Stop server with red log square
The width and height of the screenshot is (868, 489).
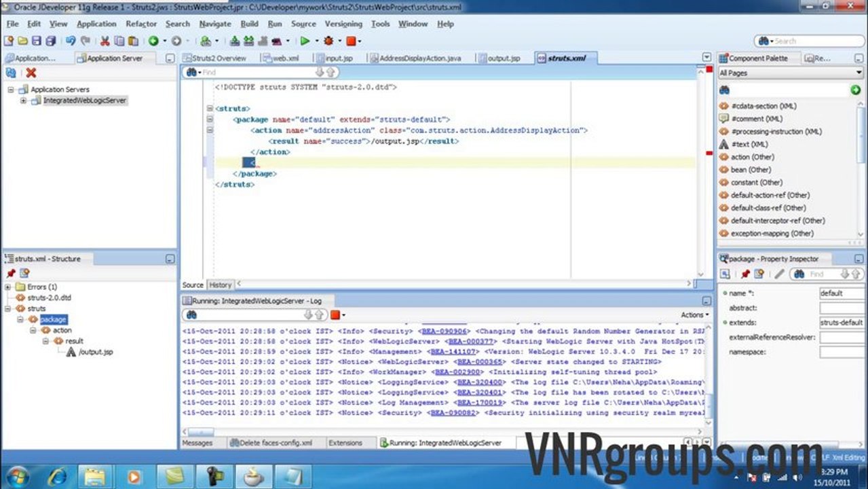(x=335, y=315)
